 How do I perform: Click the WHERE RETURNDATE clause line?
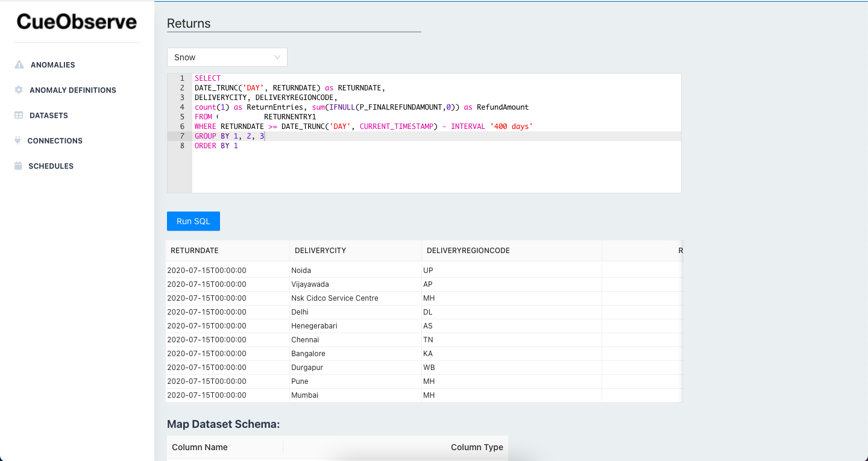[x=436, y=127]
